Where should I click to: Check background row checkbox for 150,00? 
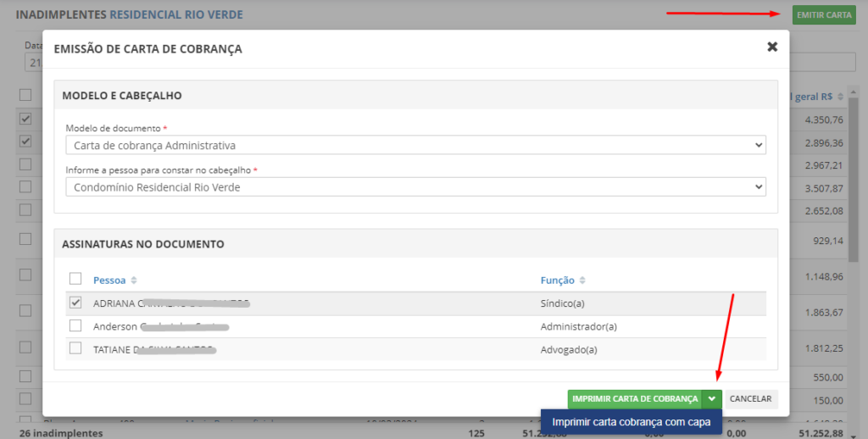pos(25,398)
